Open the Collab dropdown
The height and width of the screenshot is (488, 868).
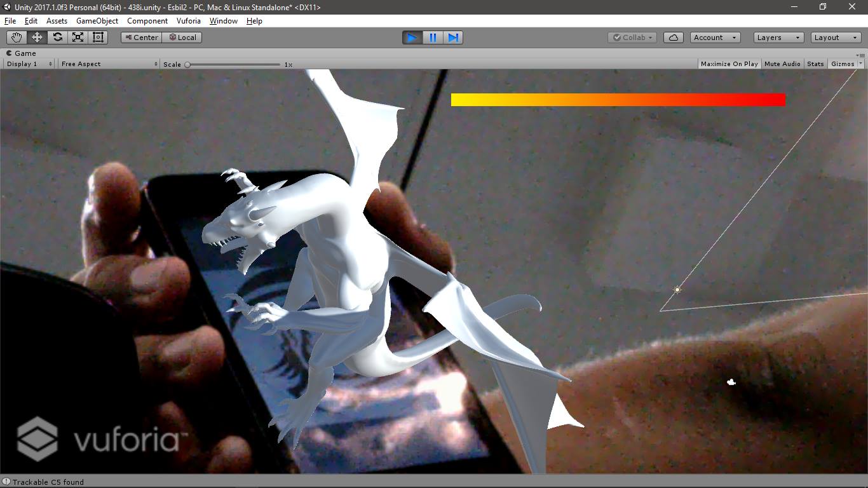click(633, 37)
